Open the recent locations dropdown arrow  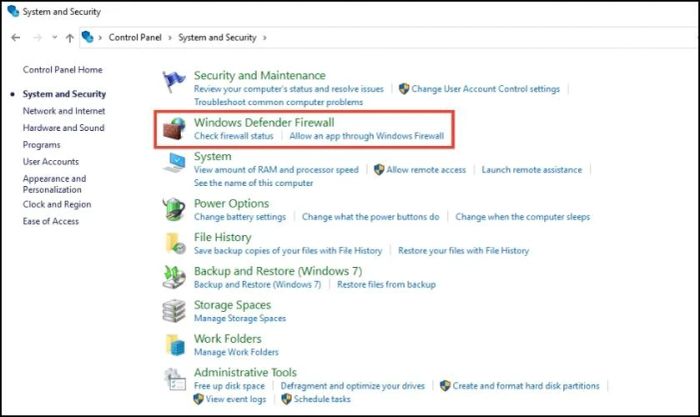click(x=54, y=38)
